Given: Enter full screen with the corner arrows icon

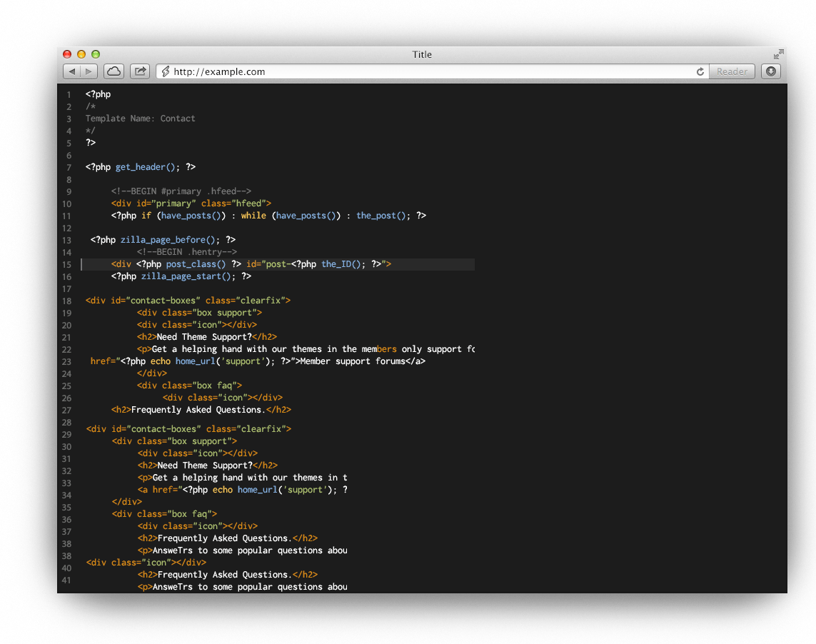Looking at the screenshot, I should tap(778, 54).
